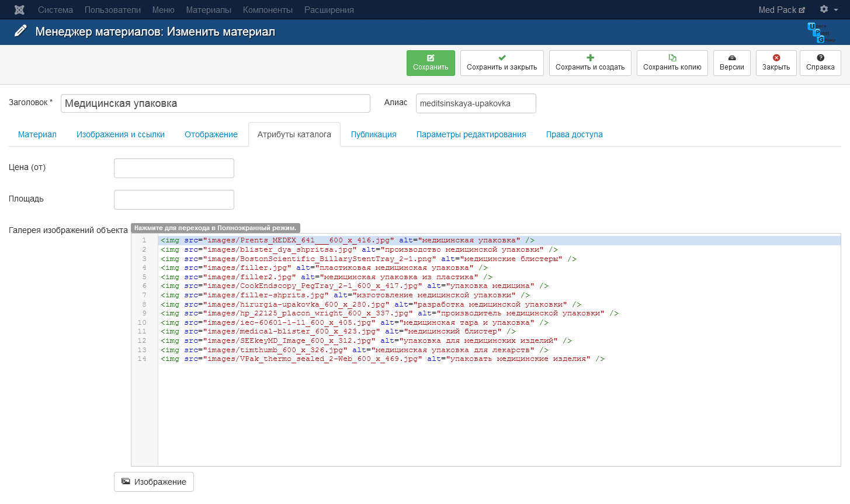Switch to Изображения и ссылки tab
This screenshot has height=504, width=850.
pos(120,134)
